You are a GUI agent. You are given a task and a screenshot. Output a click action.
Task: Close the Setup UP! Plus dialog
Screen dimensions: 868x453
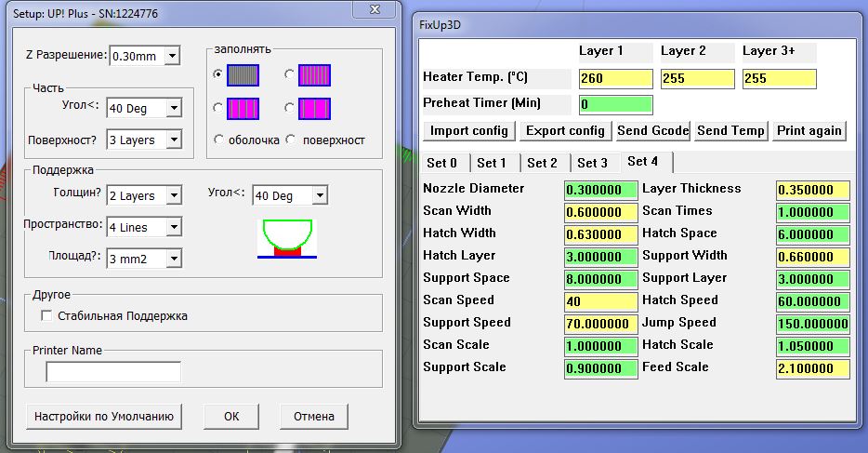click(x=375, y=9)
